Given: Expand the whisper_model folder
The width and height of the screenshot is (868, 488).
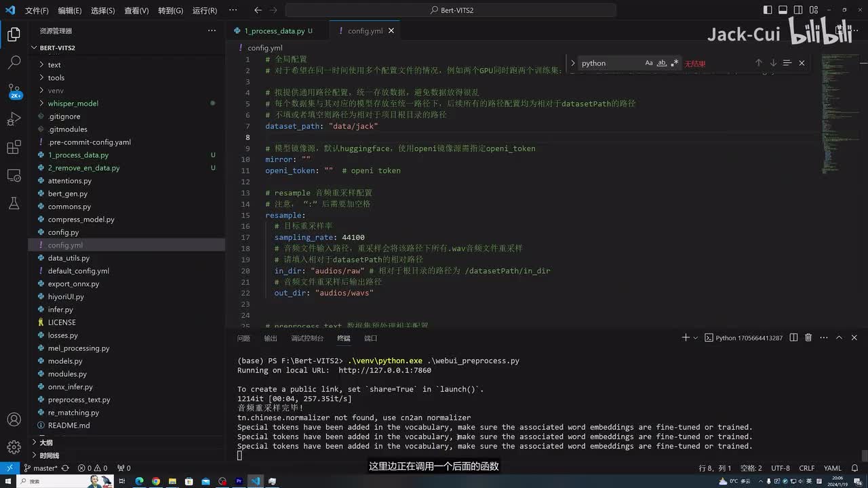Looking at the screenshot, I should click(73, 103).
